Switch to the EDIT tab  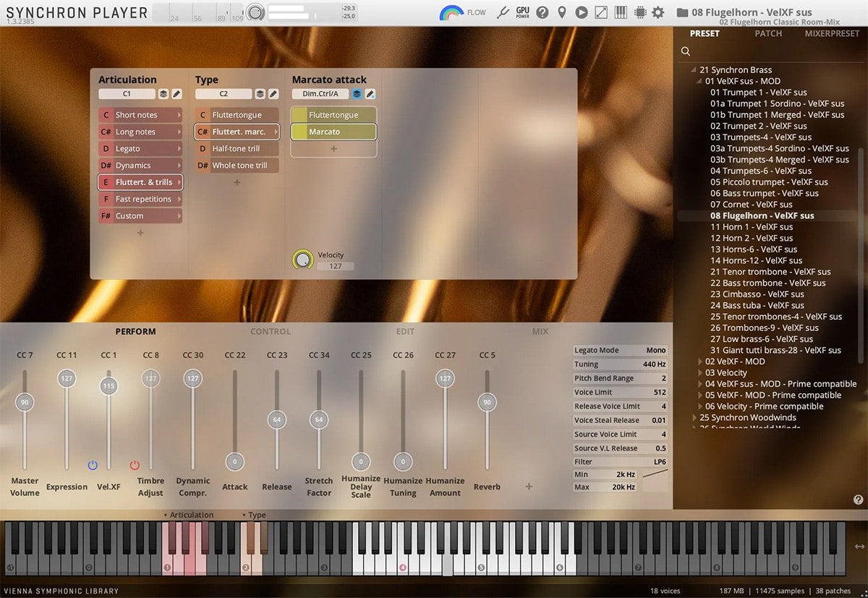405,332
